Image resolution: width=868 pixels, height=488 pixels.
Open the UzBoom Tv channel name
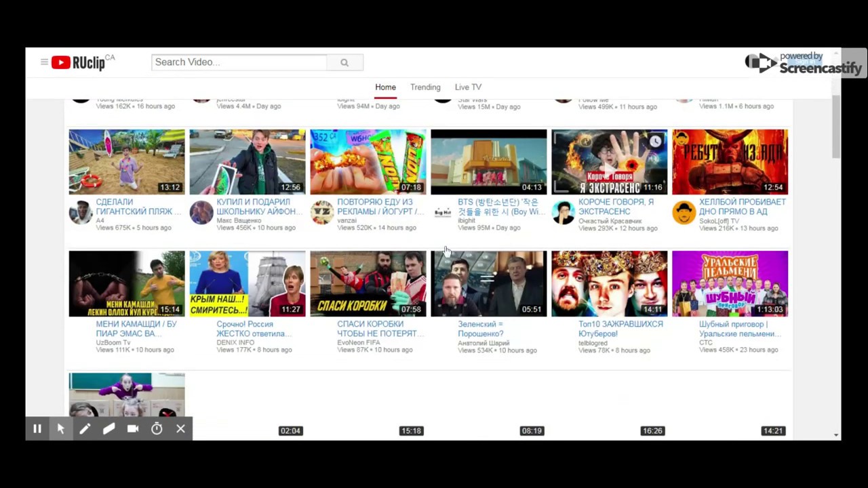point(113,343)
